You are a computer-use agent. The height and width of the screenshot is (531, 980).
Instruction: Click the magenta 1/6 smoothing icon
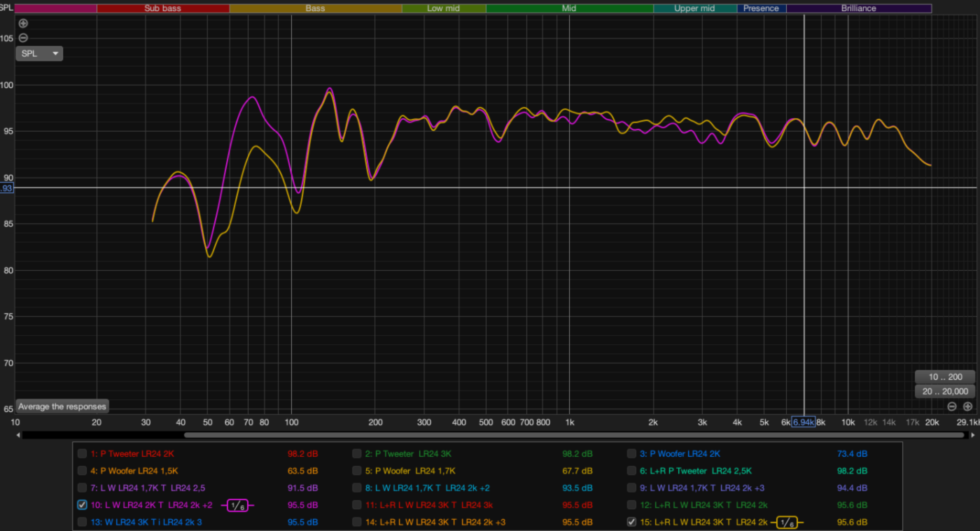pos(238,505)
